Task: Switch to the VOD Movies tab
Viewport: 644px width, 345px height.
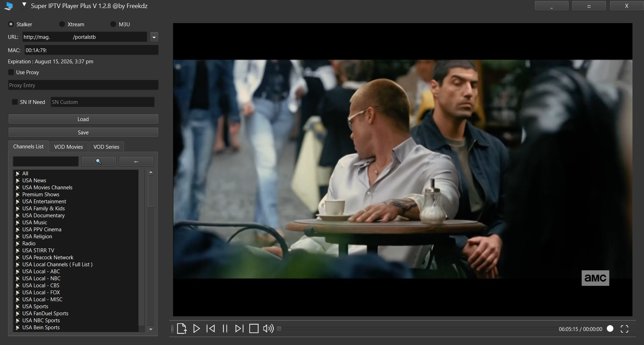Action: click(x=69, y=147)
